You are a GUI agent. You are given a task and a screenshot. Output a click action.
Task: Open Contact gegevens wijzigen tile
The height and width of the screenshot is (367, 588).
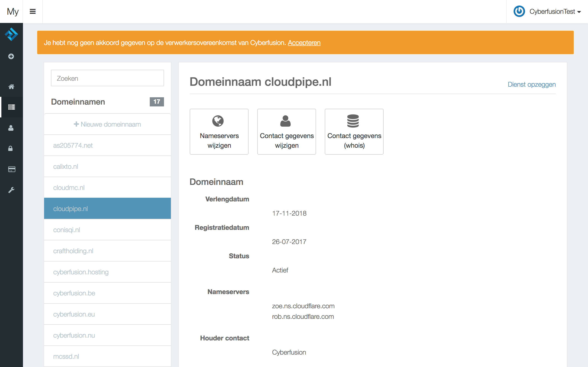click(286, 131)
